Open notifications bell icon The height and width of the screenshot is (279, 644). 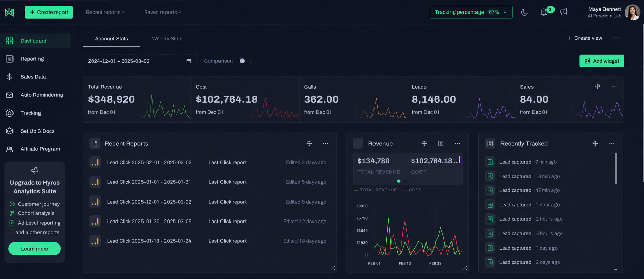(x=543, y=12)
